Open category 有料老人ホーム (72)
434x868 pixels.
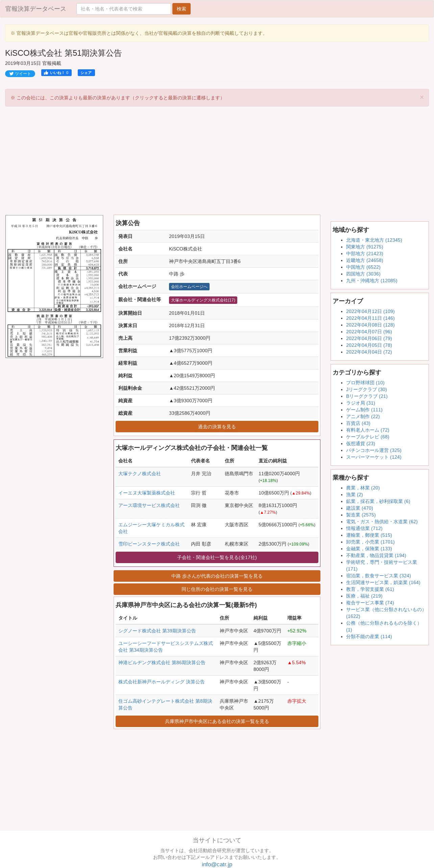click(x=367, y=430)
